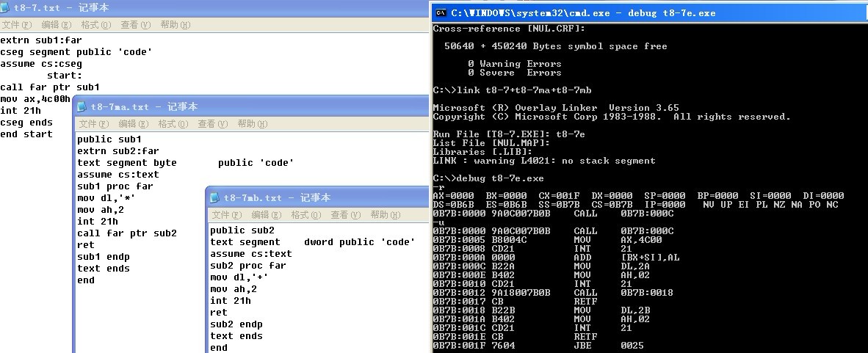Open 帮助 menu in t8-7ma.txt window
The width and height of the screenshot is (868, 353).
(252, 123)
